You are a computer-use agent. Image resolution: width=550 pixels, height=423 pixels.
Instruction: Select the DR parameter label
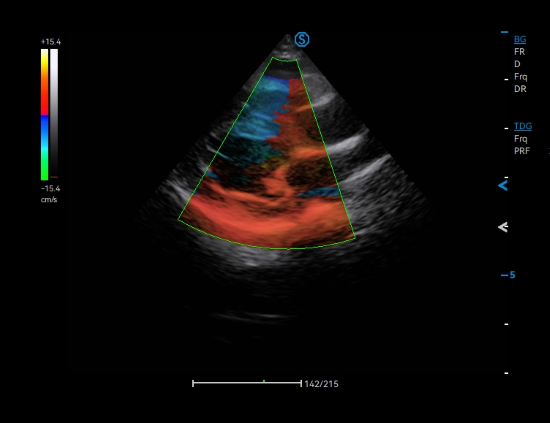pyautogui.click(x=520, y=89)
